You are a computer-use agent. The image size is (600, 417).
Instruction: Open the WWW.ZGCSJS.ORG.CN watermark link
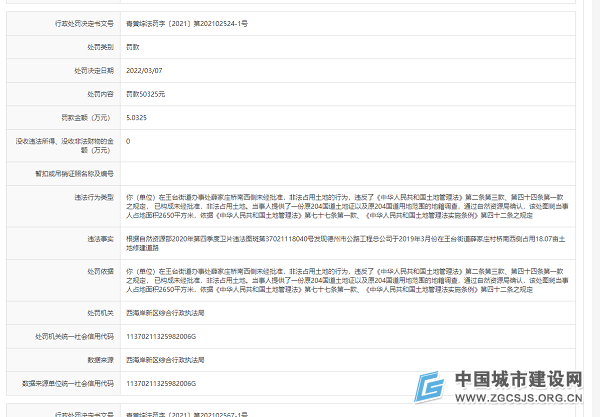[518, 398]
